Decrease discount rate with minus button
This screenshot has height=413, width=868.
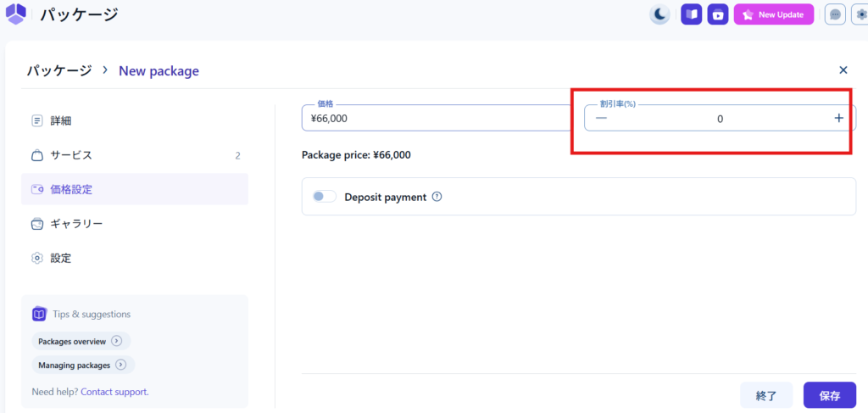tap(601, 118)
